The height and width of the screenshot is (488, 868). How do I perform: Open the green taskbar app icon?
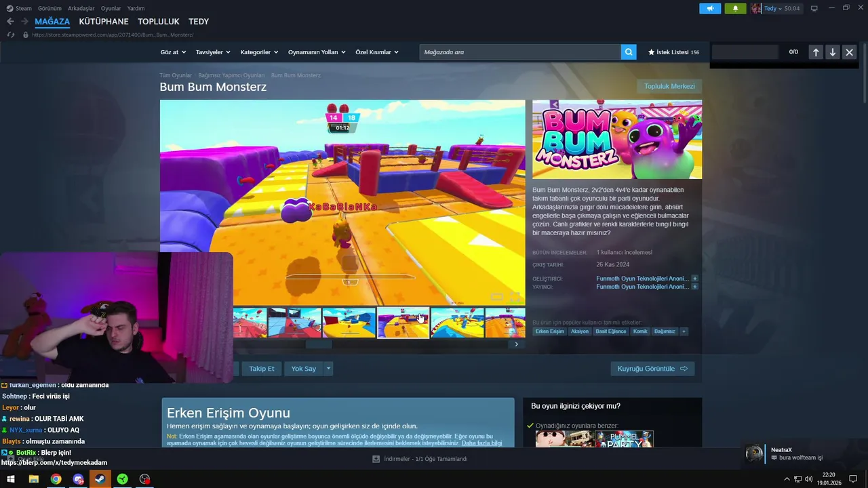(122, 479)
